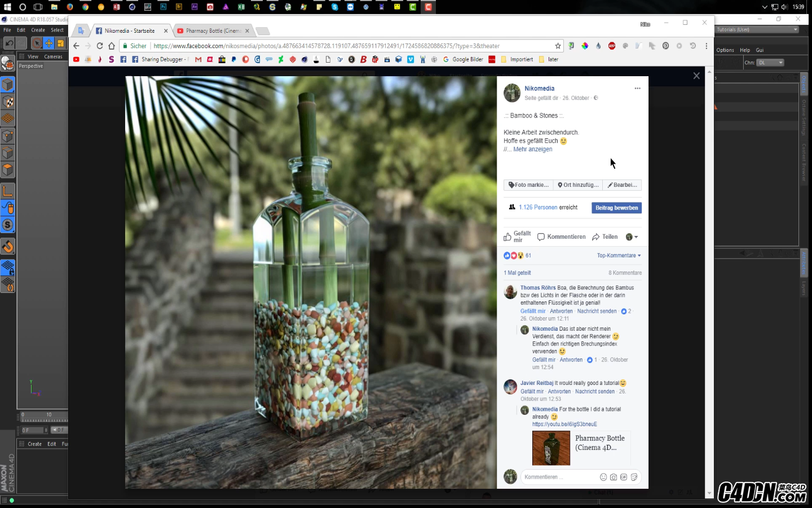Click Locked Workplane icon in Cinema 4D
812x508 pixels.
(x=7, y=267)
